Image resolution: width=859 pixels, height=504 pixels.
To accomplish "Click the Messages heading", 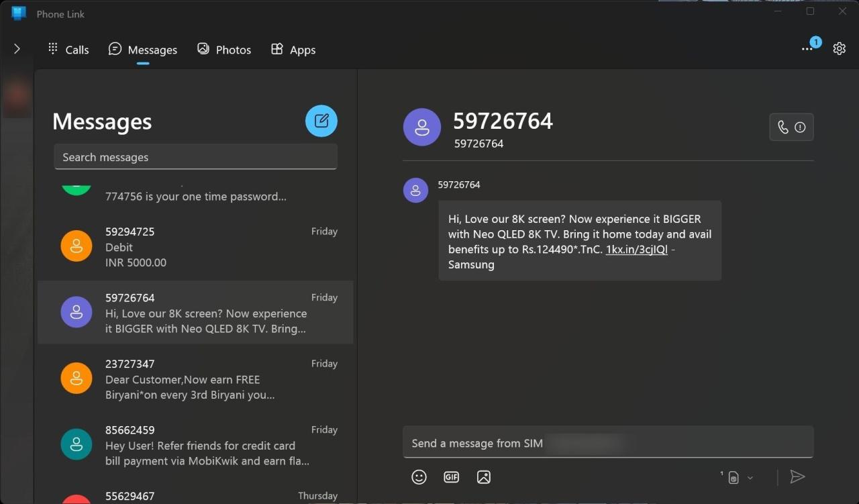I will pos(102,121).
